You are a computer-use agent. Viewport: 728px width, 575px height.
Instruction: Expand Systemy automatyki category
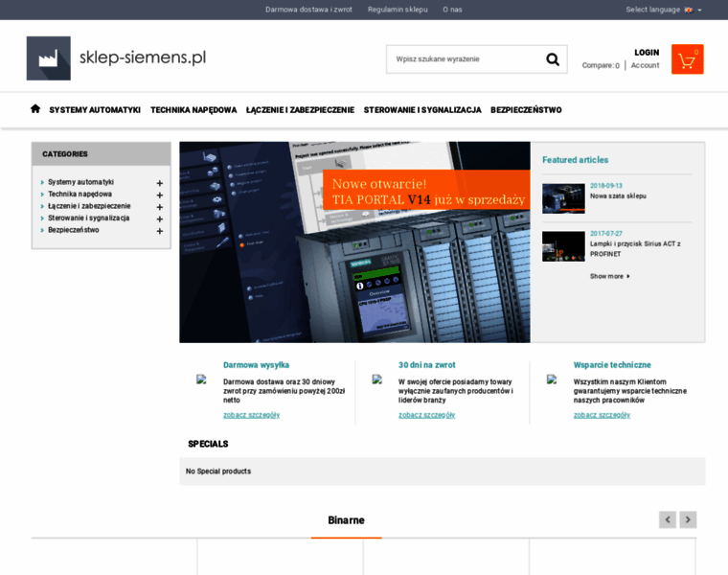[x=160, y=183]
